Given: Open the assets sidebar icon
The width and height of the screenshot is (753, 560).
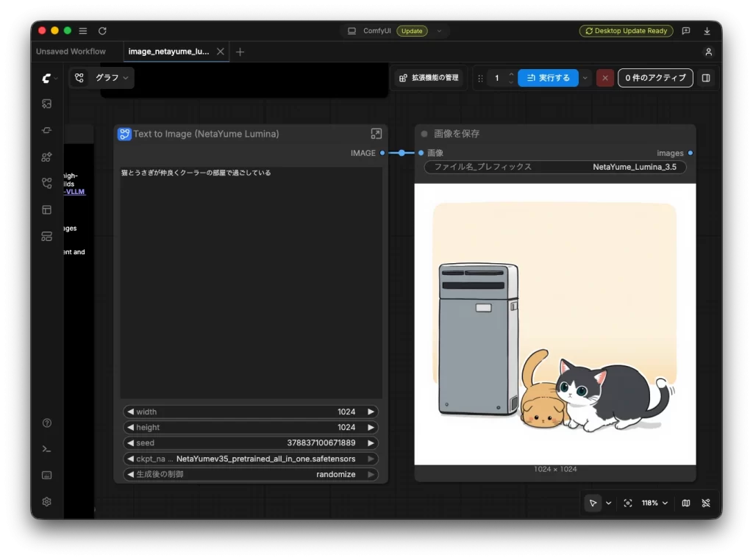Looking at the screenshot, I should click(x=46, y=104).
